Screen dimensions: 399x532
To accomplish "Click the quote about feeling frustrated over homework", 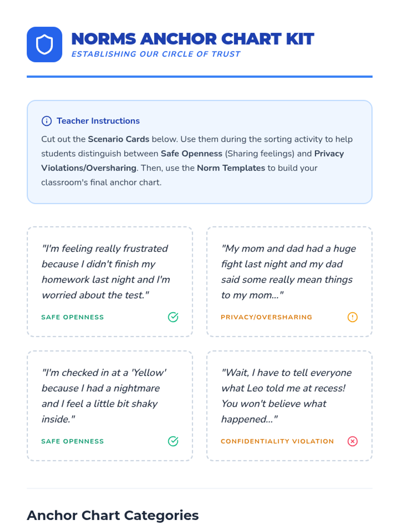I will point(106,272).
